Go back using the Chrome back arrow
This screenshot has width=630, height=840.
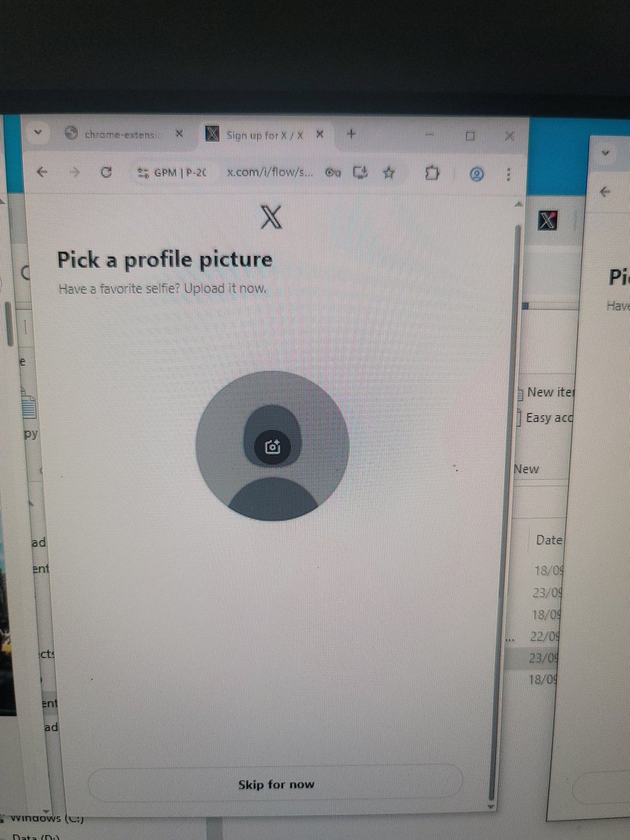(x=42, y=171)
